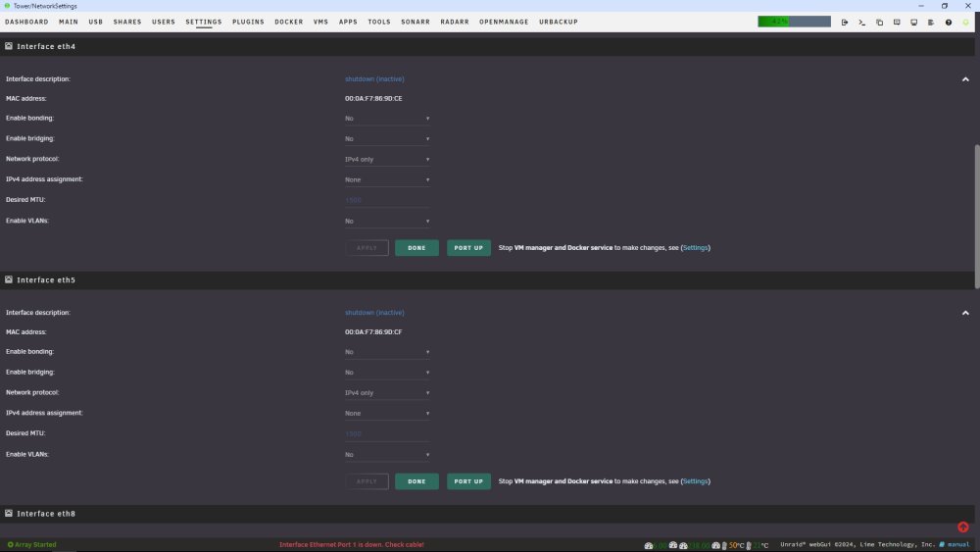980x552 pixels.
Task: Click the red back-to-top arrow icon
Action: (x=963, y=527)
